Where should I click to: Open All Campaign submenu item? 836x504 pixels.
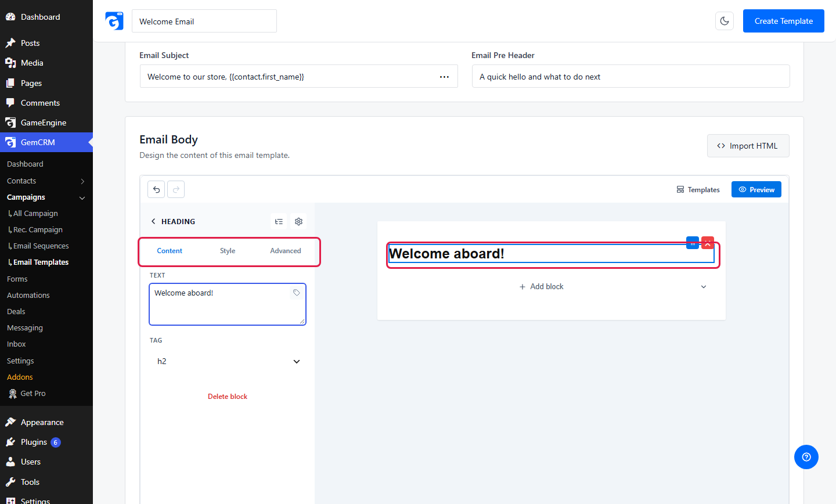(x=35, y=214)
